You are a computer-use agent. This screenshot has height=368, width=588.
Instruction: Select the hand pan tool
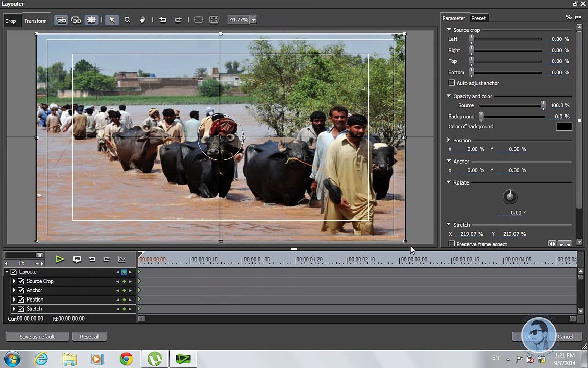coord(142,20)
